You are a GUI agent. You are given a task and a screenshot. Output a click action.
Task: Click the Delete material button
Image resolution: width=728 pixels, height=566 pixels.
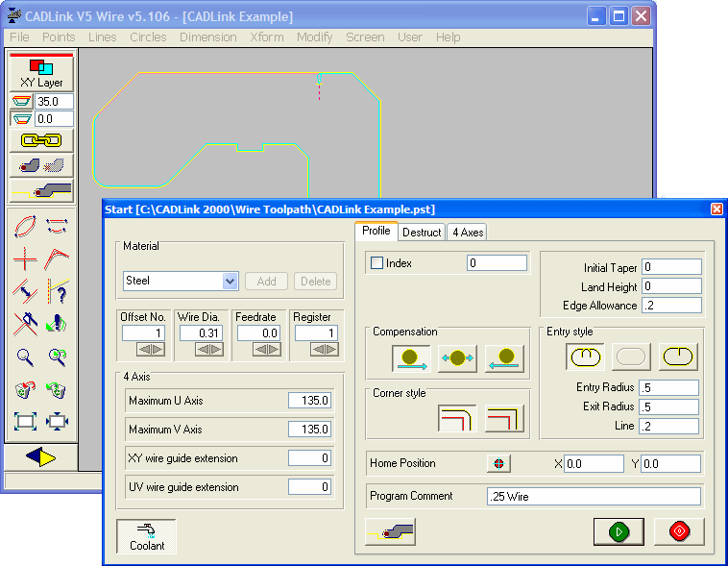(316, 282)
